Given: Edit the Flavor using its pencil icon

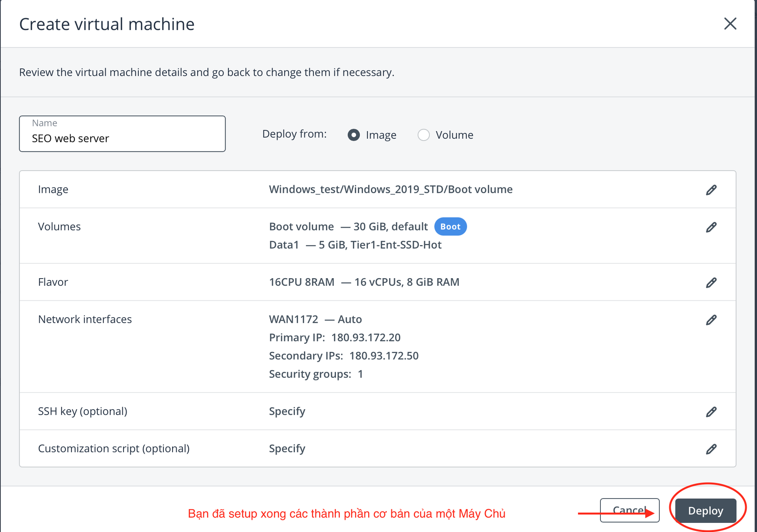Looking at the screenshot, I should (712, 283).
